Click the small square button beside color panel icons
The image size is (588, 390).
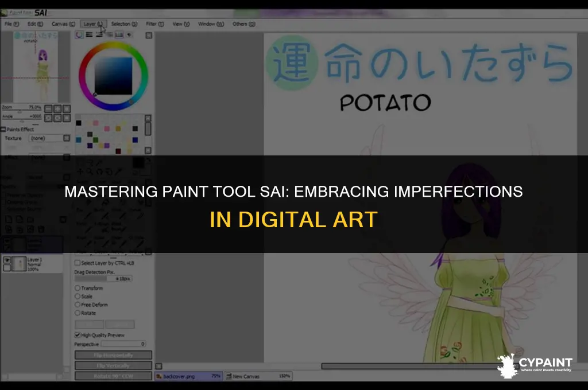pos(149,35)
